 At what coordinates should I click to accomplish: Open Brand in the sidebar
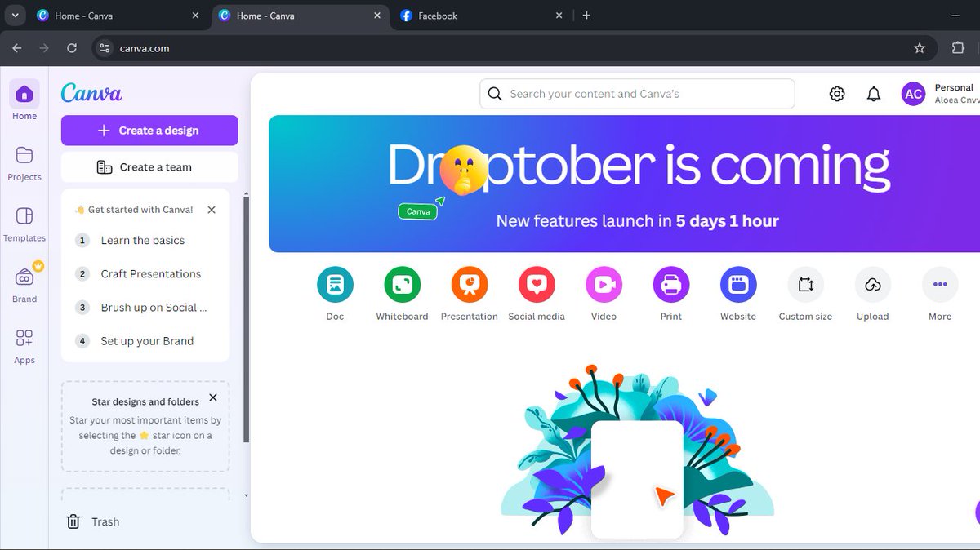(x=24, y=277)
